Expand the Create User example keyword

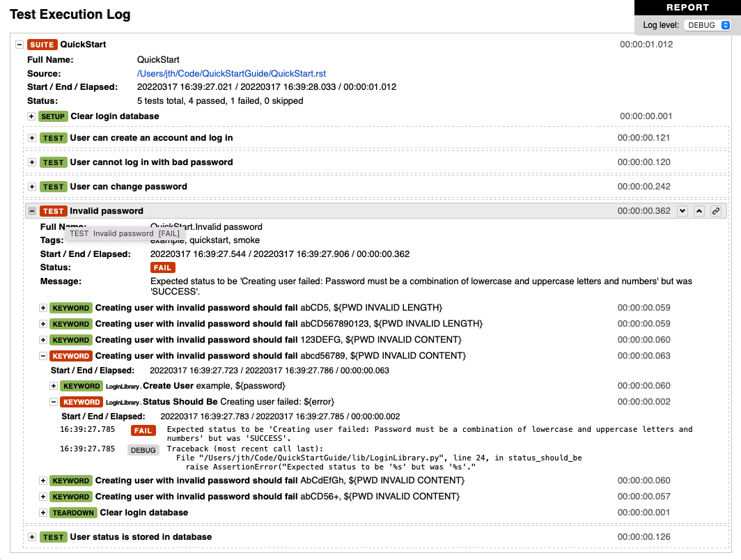53,386
